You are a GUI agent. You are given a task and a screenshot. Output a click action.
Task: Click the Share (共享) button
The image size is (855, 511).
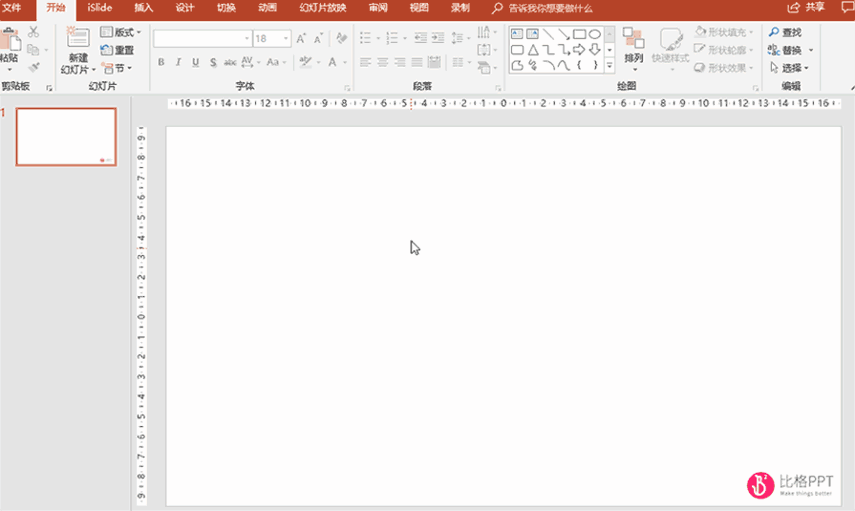point(807,7)
